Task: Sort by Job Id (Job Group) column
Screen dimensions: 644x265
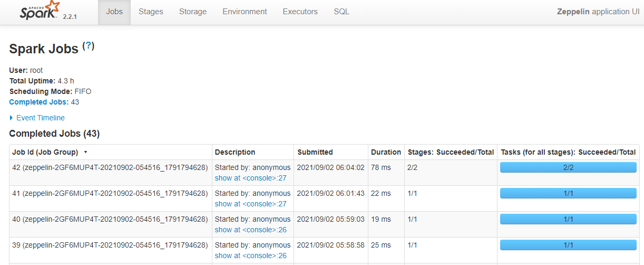Action: coord(111,152)
